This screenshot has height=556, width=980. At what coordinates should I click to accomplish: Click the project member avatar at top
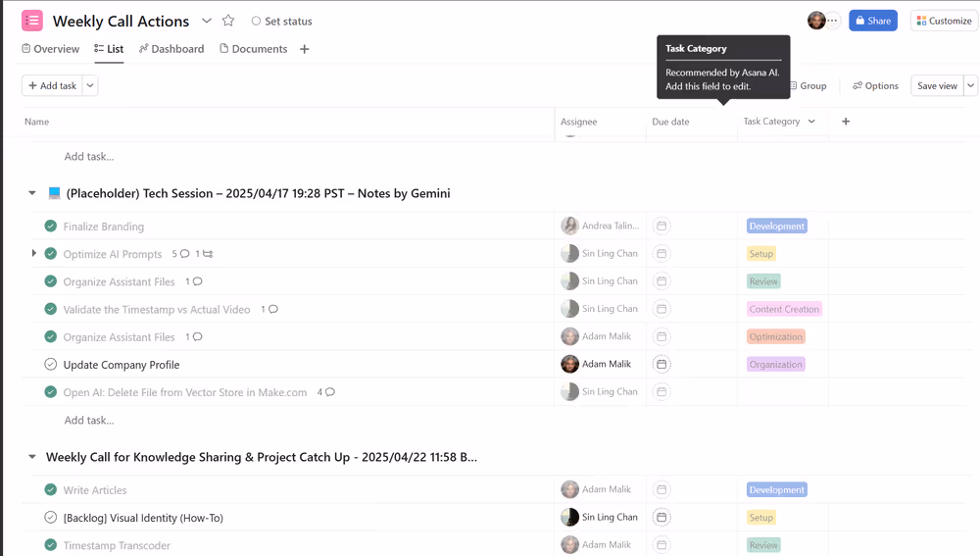[816, 21]
